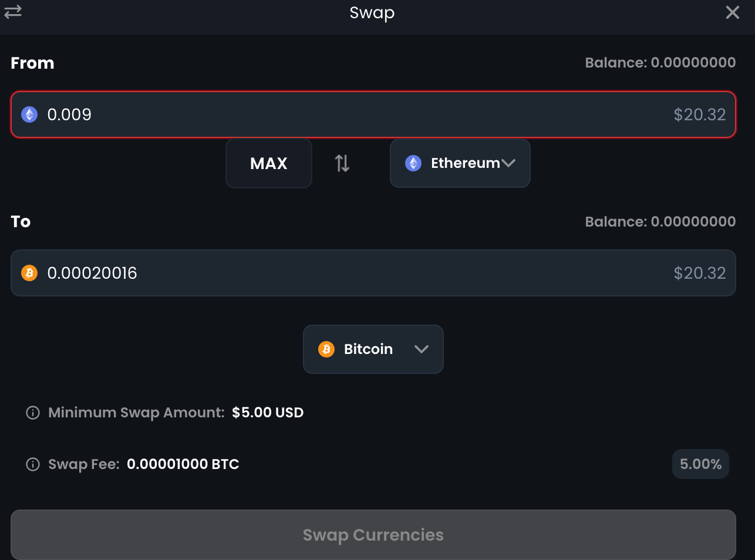Reverse currencies with the up-down arrows icon

click(342, 163)
